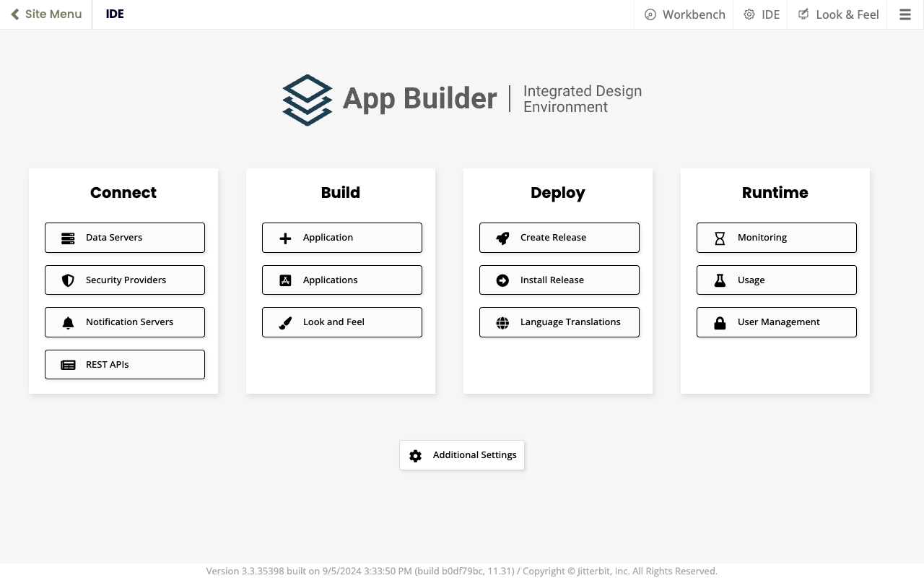Open Usage under Runtime

tap(777, 280)
